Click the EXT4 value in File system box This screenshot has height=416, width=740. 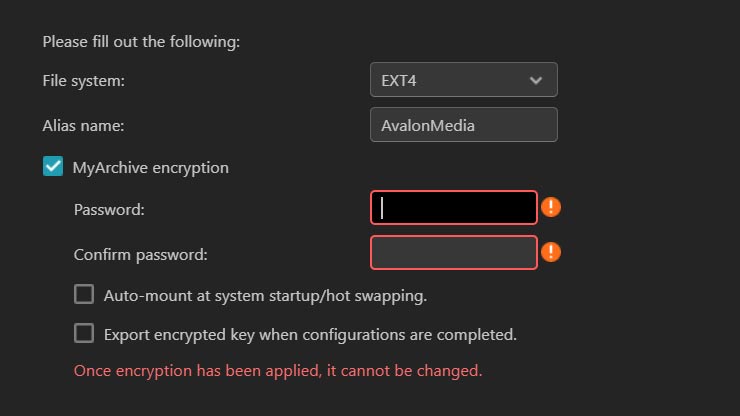(x=399, y=80)
